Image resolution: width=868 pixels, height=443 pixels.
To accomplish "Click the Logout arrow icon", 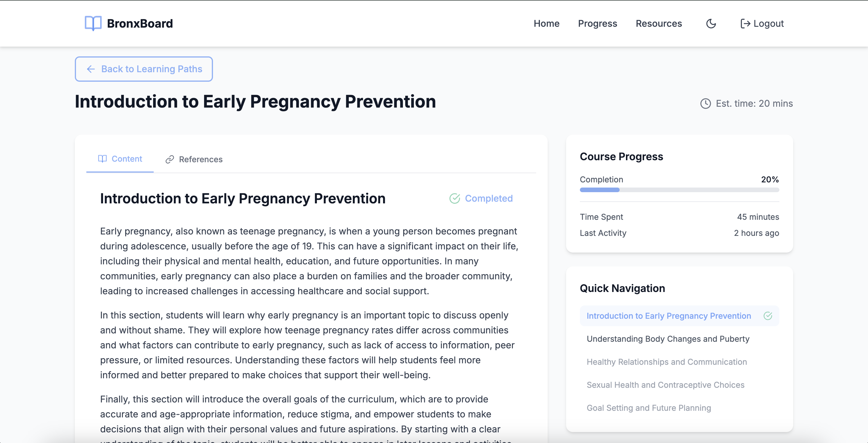I will [x=745, y=24].
